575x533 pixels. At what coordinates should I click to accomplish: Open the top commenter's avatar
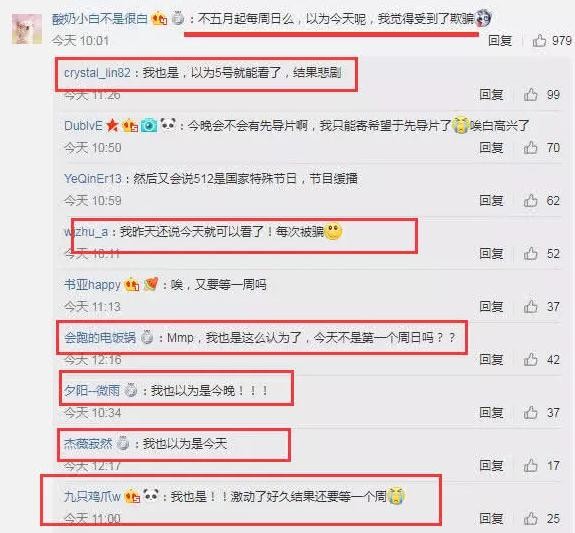point(27,29)
